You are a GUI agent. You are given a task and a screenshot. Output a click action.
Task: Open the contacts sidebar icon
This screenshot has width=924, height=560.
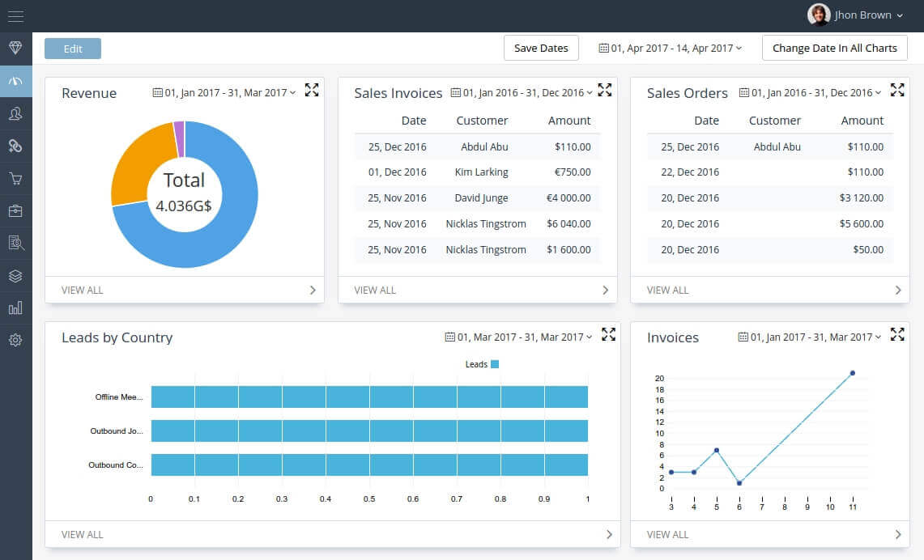(x=15, y=114)
